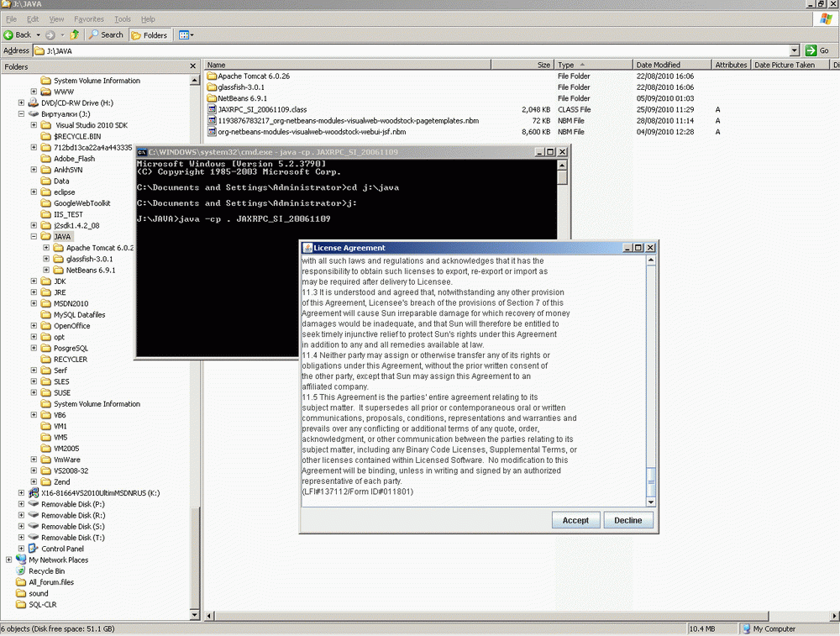Open the address bar dropdown arrow
The width and height of the screenshot is (840, 636).
click(x=795, y=51)
